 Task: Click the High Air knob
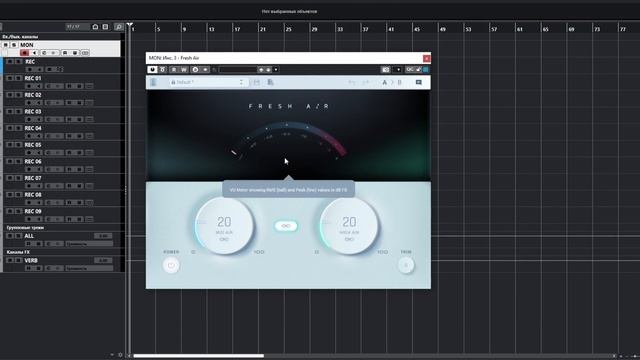pyautogui.click(x=349, y=225)
